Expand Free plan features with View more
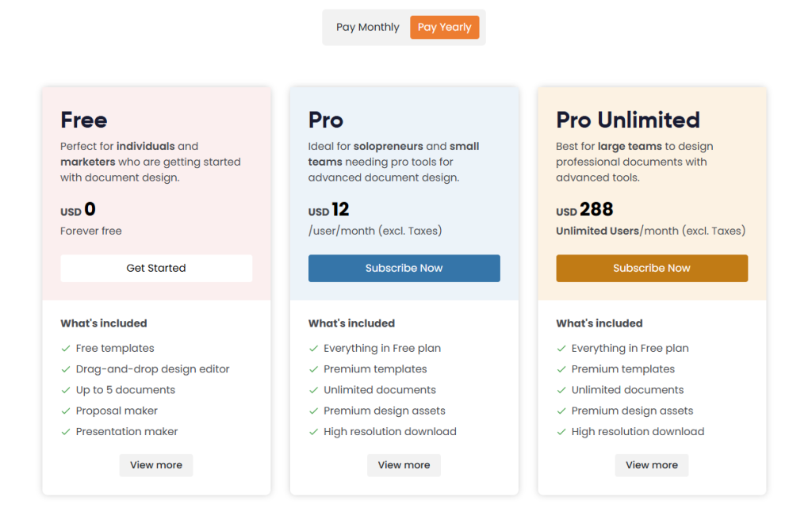Viewport: 812px width, 512px height. (155, 465)
